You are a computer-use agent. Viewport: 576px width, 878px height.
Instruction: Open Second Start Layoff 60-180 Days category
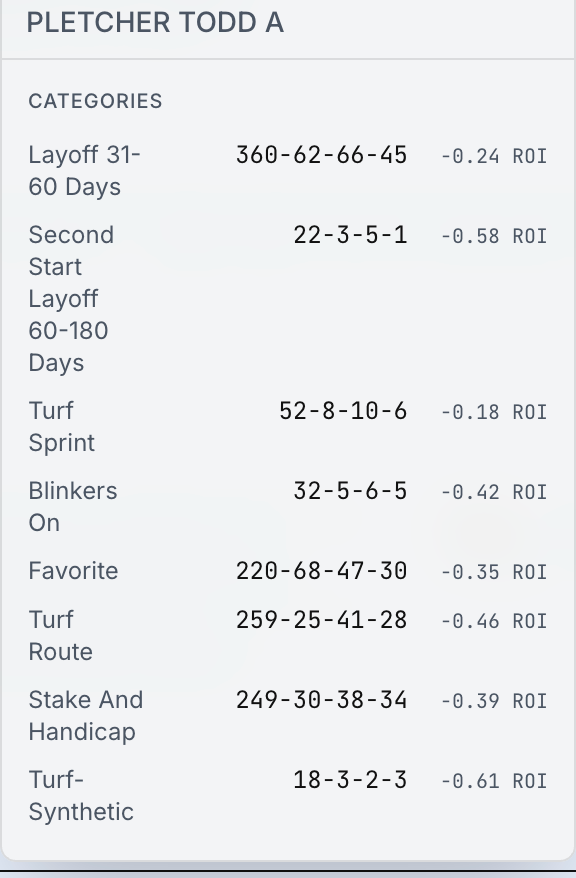(x=72, y=298)
